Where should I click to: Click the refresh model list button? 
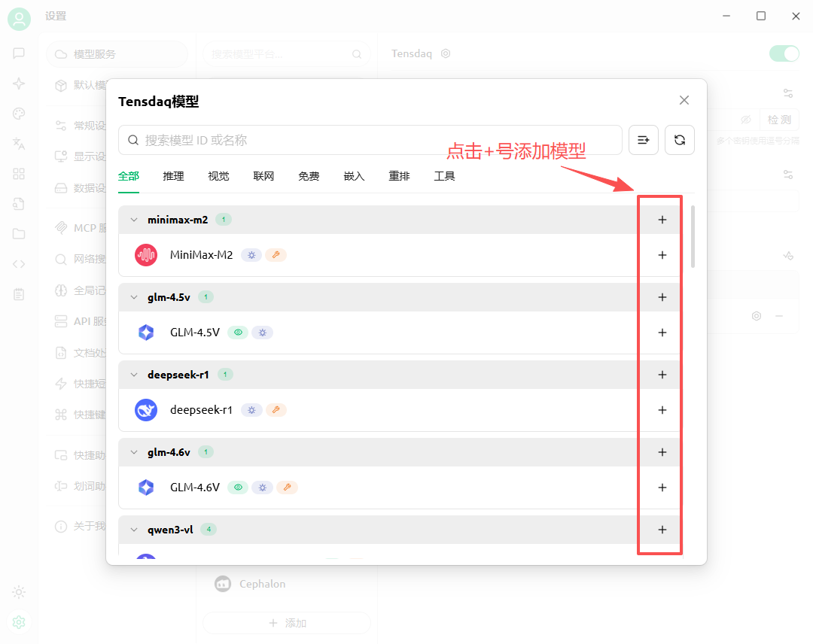(679, 140)
